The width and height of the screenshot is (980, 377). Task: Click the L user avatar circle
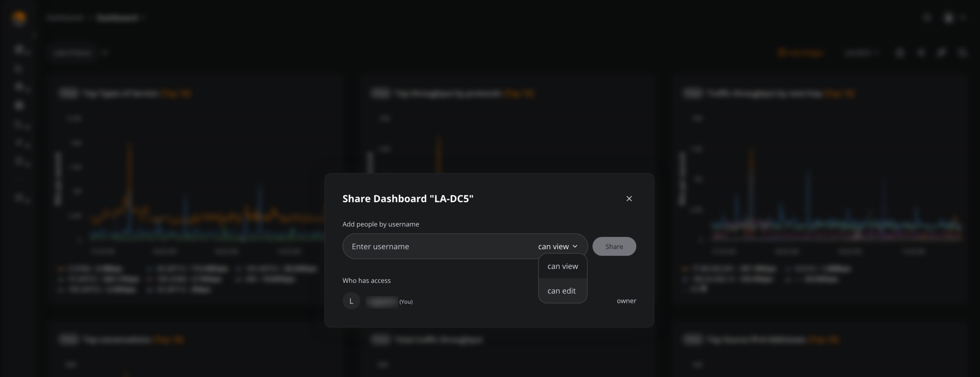(351, 301)
